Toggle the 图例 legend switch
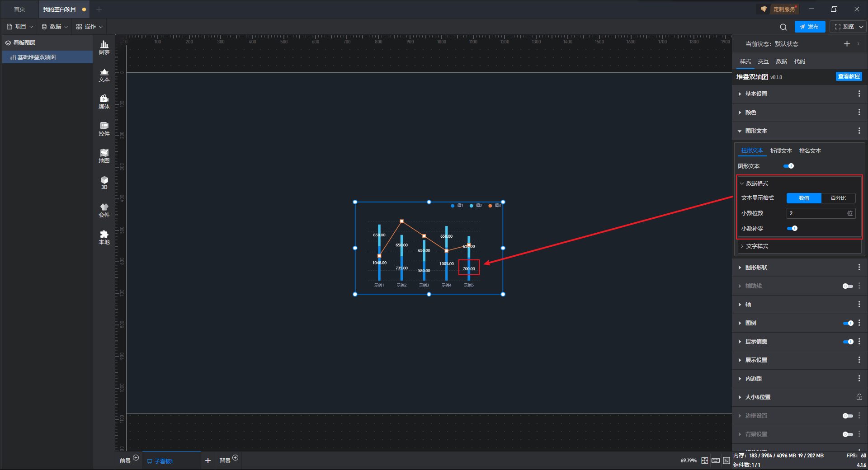 click(848, 323)
